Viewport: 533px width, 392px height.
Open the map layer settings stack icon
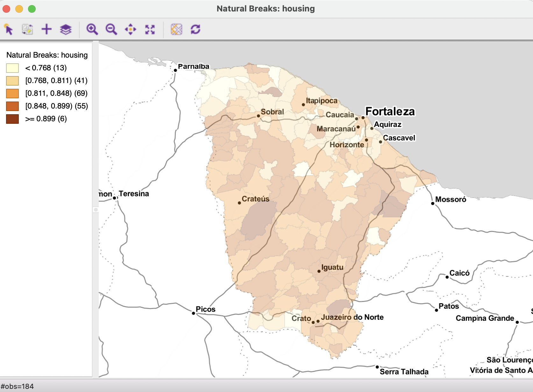(66, 29)
